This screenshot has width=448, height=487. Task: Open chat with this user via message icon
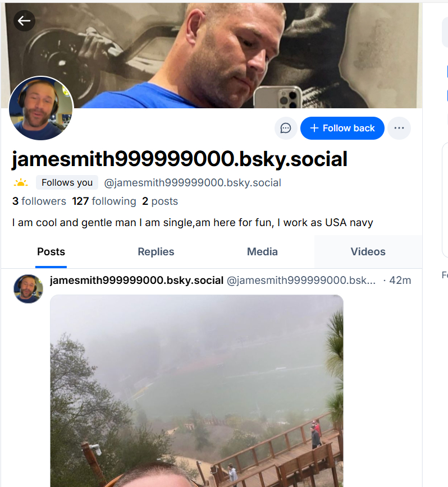point(286,128)
